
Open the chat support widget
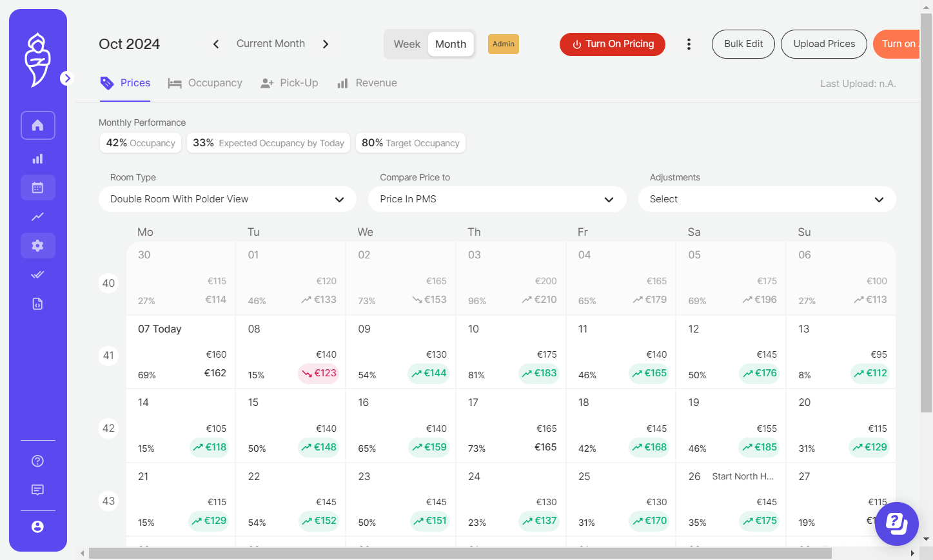pos(897,524)
